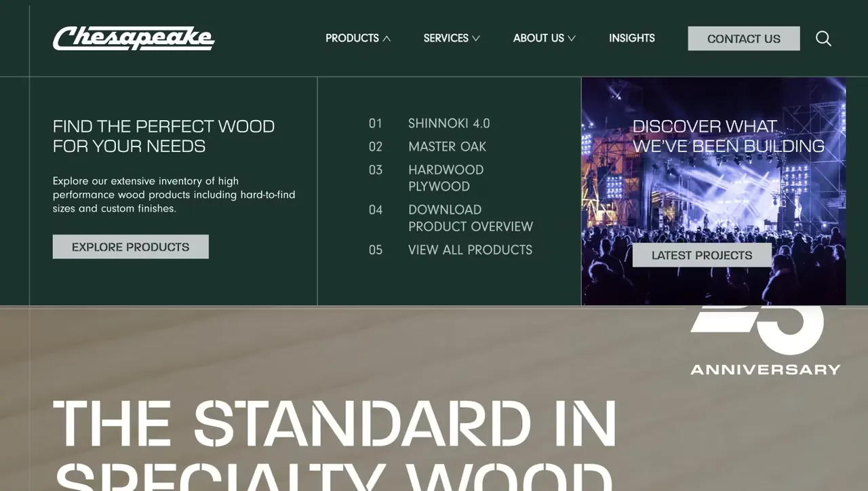The image size is (868, 491).
Task: Open Shinnoki 4.0 product link
Action: 449,123
